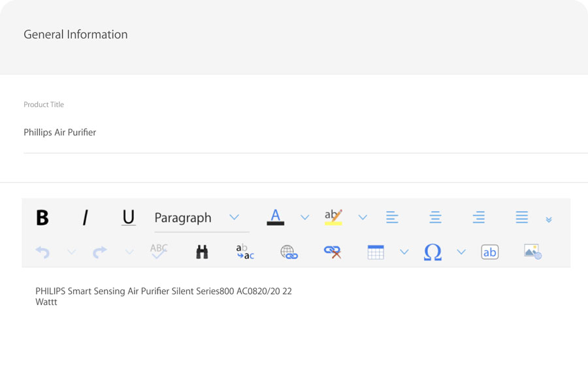The image size is (588, 392).
Task: Insert a table
Action: (x=376, y=252)
